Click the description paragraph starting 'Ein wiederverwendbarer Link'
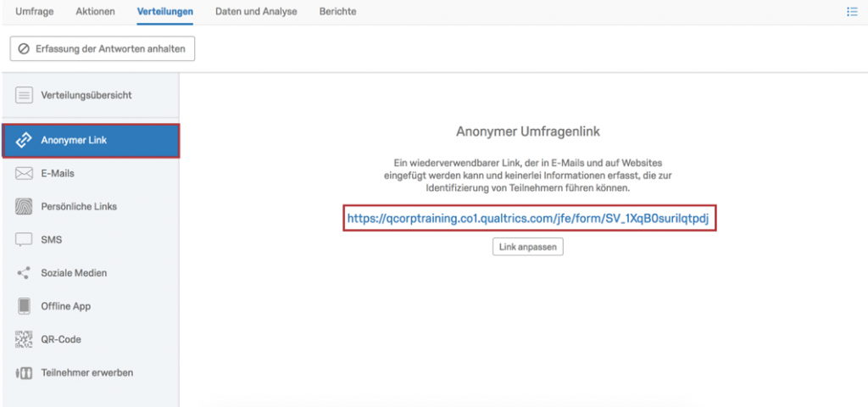This screenshot has height=407, width=868. 528,176
